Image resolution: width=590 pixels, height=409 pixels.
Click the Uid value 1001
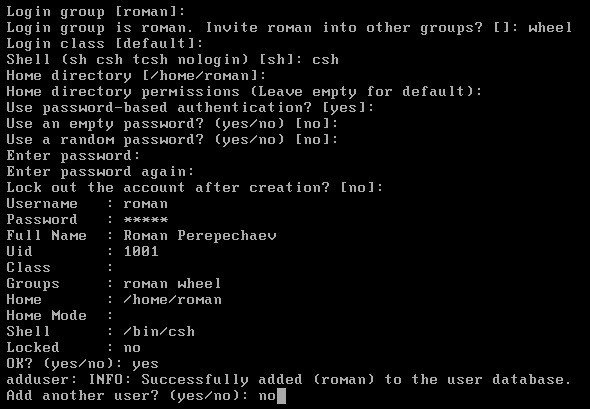click(x=141, y=251)
